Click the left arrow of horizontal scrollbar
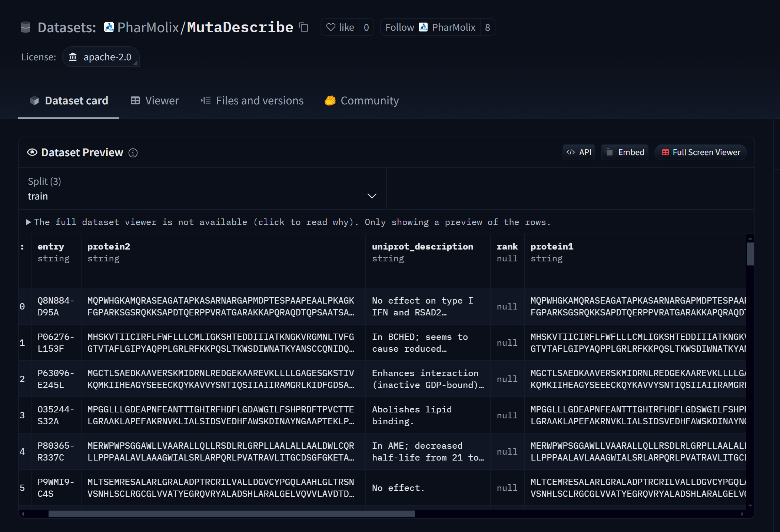This screenshot has height=532, width=780. tap(23, 514)
